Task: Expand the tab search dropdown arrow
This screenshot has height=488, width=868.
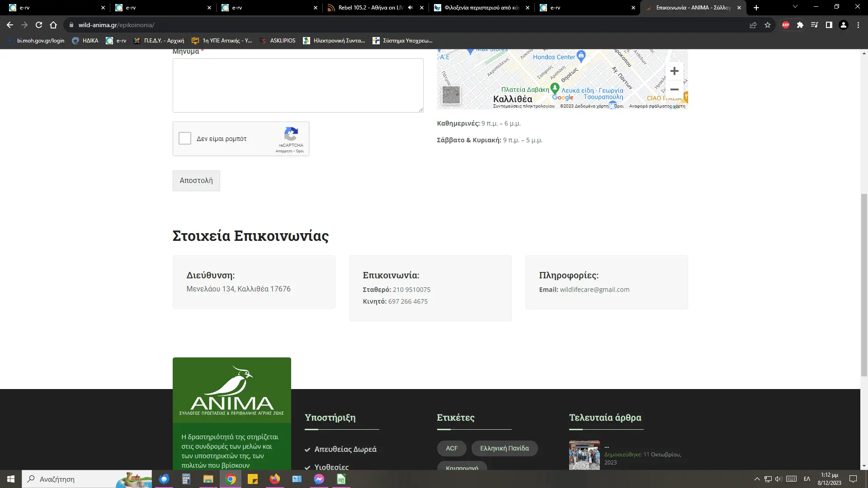Action: click(795, 7)
